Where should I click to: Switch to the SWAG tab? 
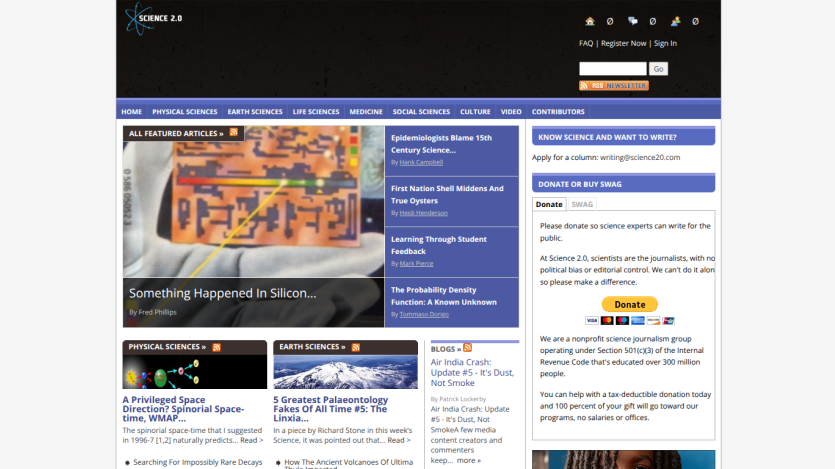[582, 204]
